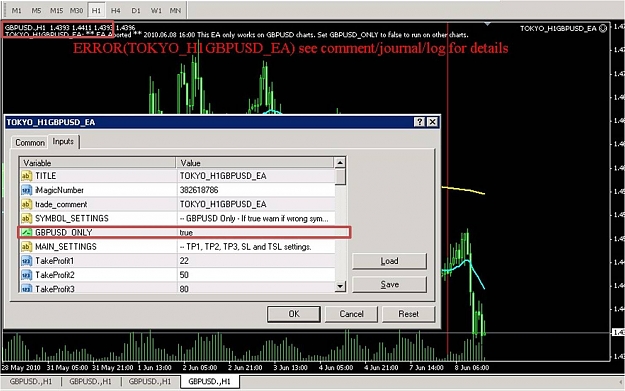Select the TakeProfit2 integer variable icon
This screenshot has height=391, width=625.
point(26,275)
